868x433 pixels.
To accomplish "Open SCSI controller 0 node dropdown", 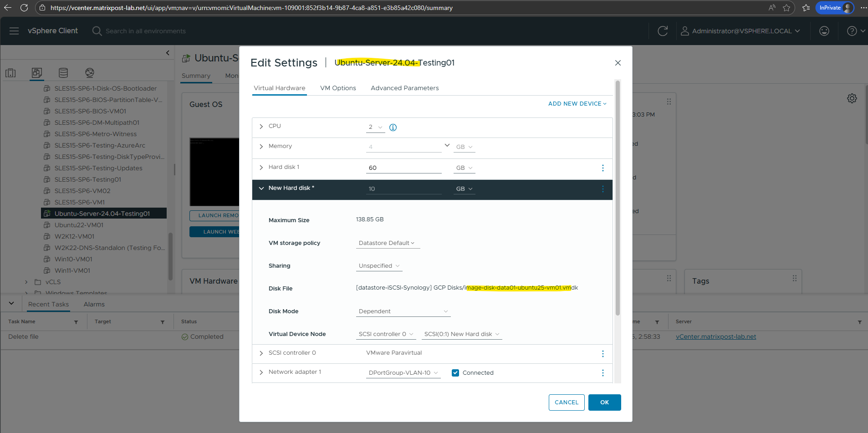I will pos(386,334).
